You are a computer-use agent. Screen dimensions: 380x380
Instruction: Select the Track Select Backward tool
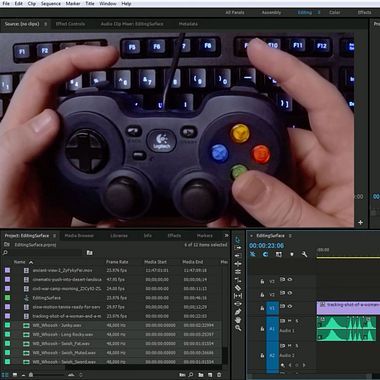coord(238,256)
